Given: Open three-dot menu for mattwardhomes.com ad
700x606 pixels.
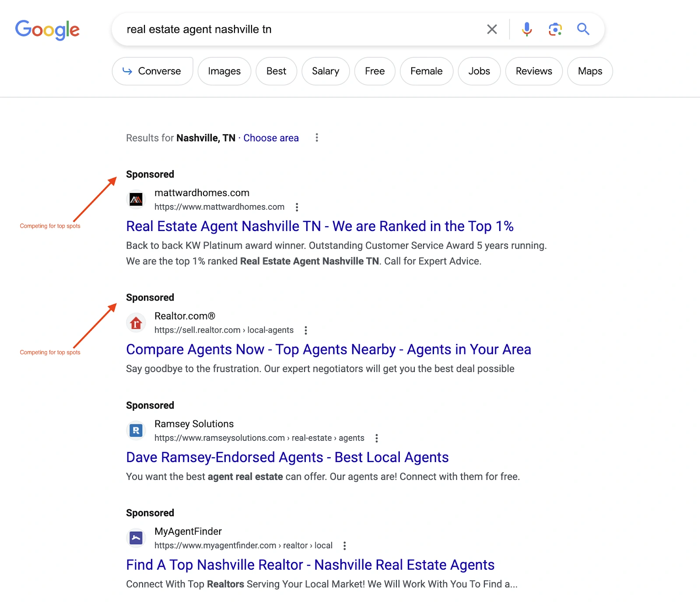Looking at the screenshot, I should point(297,207).
